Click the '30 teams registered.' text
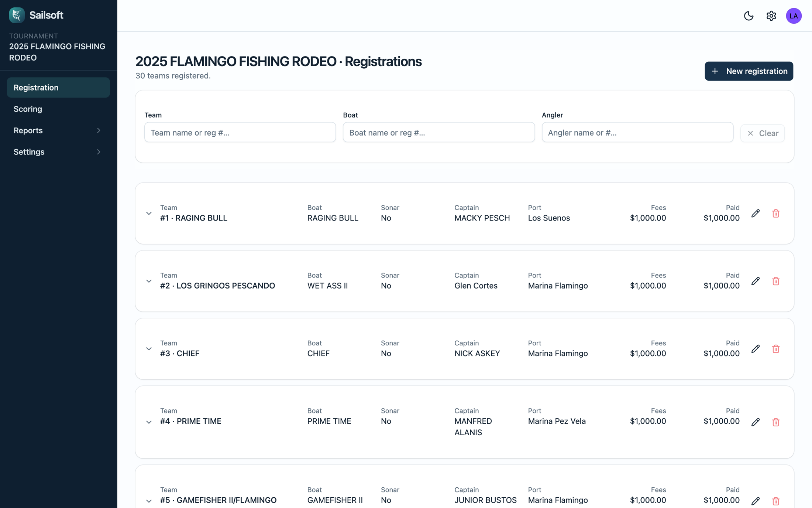Viewport: 812px width, 508px height. (x=173, y=76)
